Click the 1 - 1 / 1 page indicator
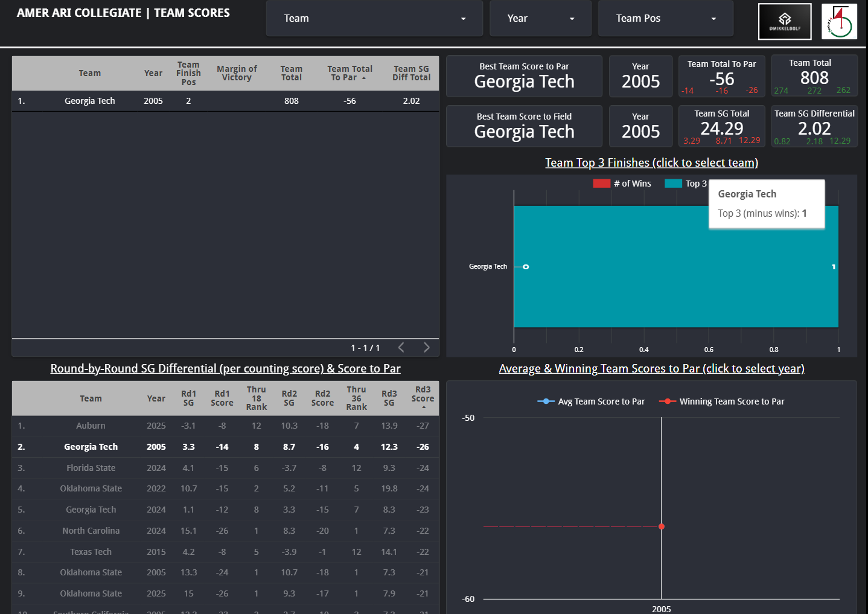This screenshot has width=868, height=614. tap(365, 348)
